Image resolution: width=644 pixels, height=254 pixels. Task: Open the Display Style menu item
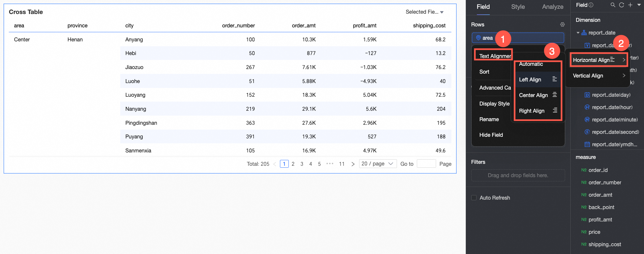[494, 104]
